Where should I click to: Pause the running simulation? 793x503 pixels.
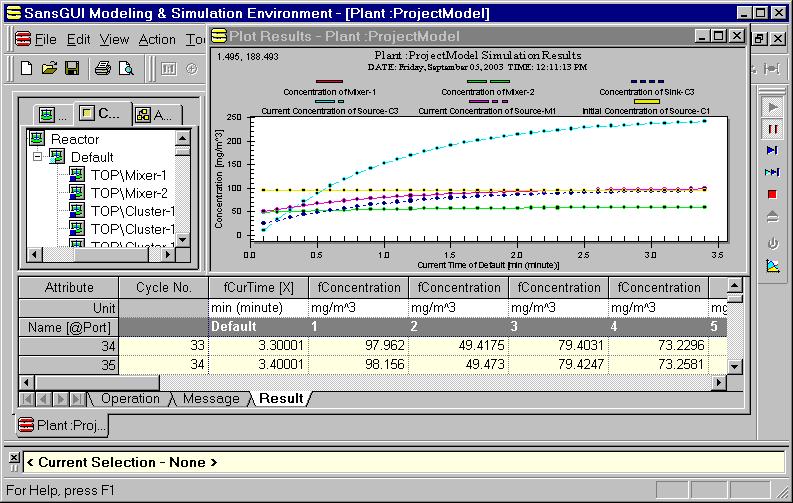tap(772, 129)
